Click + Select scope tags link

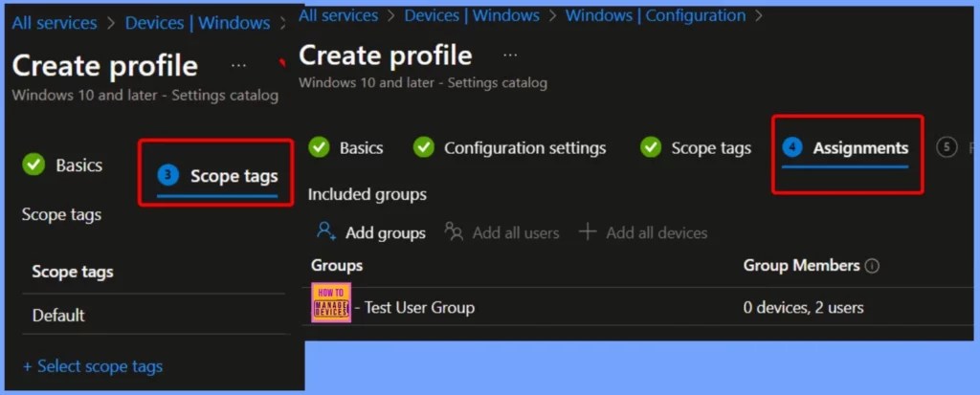tap(93, 366)
